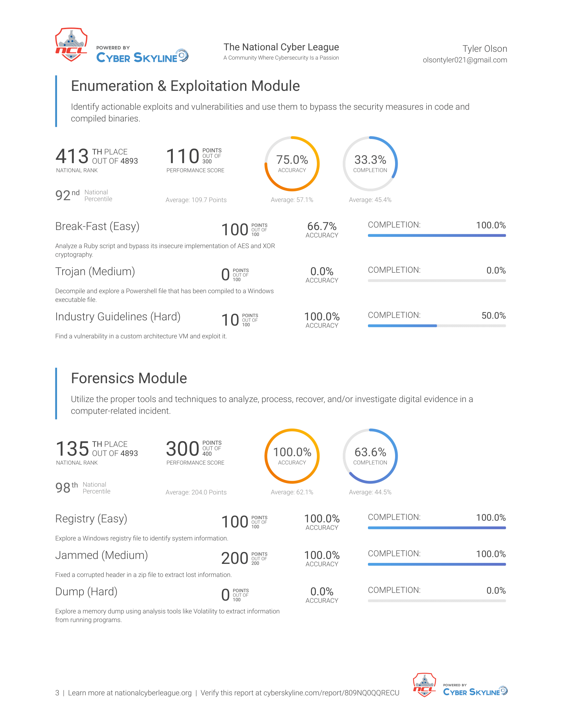The height and width of the screenshot is (728, 563).
Task: Click the Break-Fast completion progress bar
Action: click(x=436, y=235)
